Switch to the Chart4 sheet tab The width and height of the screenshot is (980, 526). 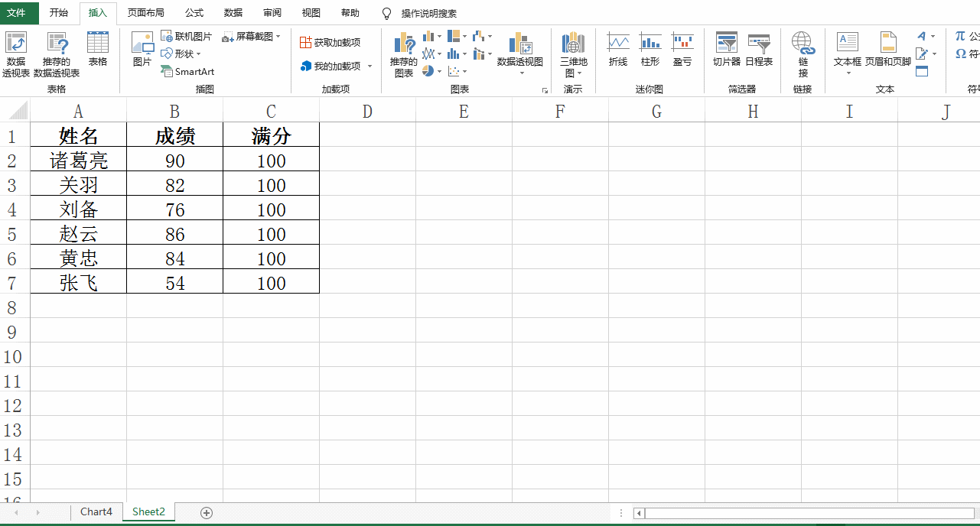[96, 511]
